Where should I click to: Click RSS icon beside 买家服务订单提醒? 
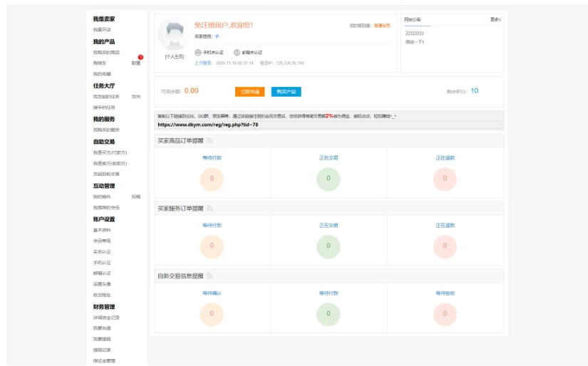(x=210, y=209)
